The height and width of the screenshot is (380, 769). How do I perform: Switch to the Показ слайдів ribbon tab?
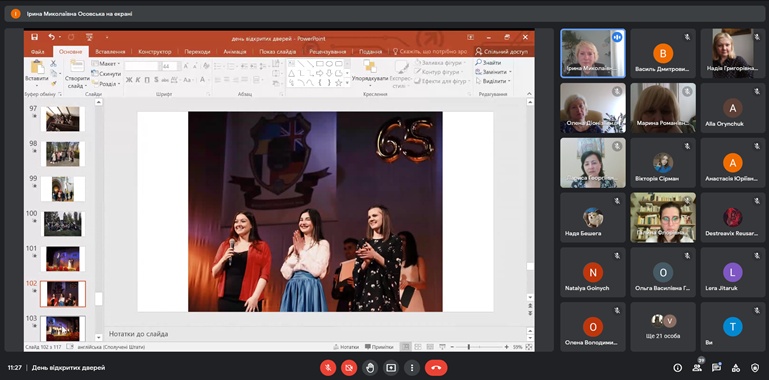click(x=278, y=51)
